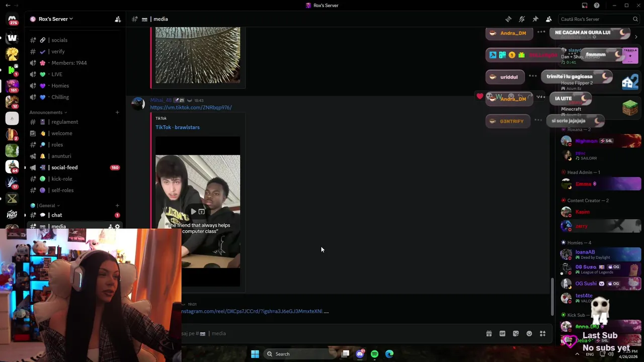
Task: Show hidden system tray icons
Action: (577, 354)
